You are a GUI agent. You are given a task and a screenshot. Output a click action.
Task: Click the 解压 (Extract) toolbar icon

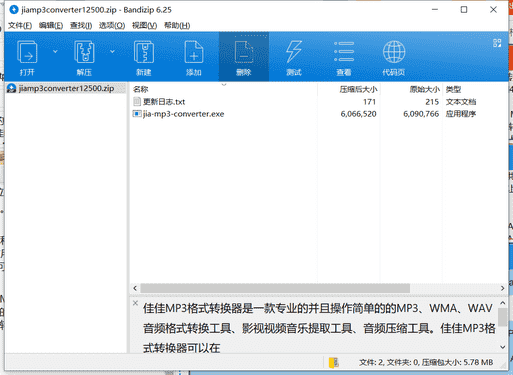84,52
